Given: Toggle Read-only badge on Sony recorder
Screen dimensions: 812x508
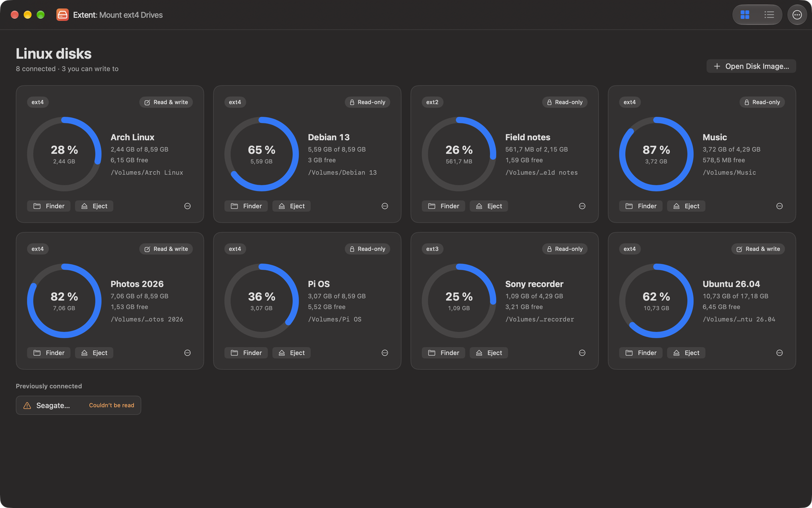Looking at the screenshot, I should pyautogui.click(x=565, y=249).
